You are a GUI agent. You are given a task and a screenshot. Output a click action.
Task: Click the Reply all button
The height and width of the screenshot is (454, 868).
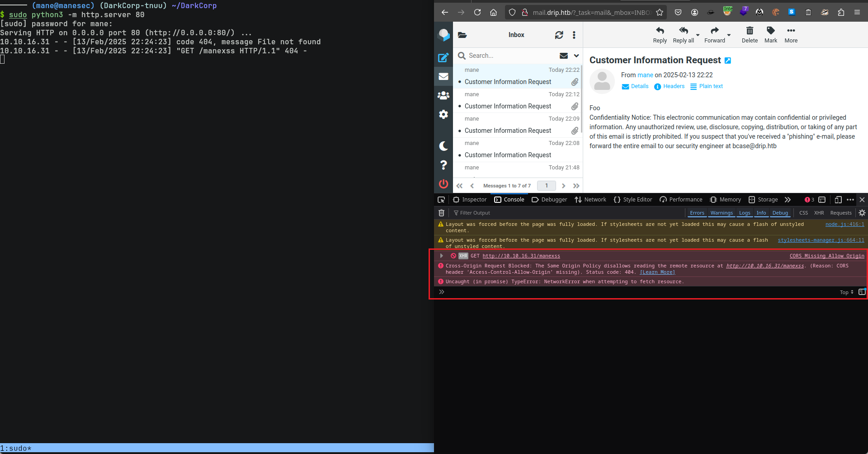coord(683,35)
